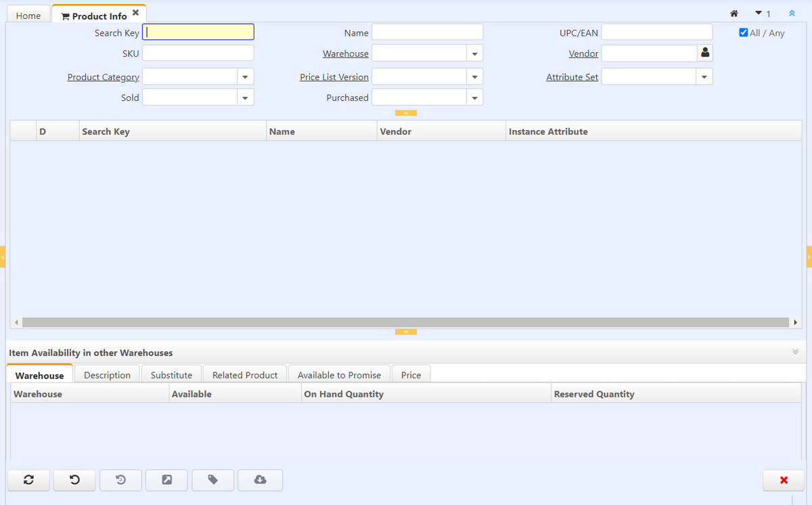Expand the Product Category dropdown
This screenshot has height=505, width=812.
pyautogui.click(x=245, y=77)
